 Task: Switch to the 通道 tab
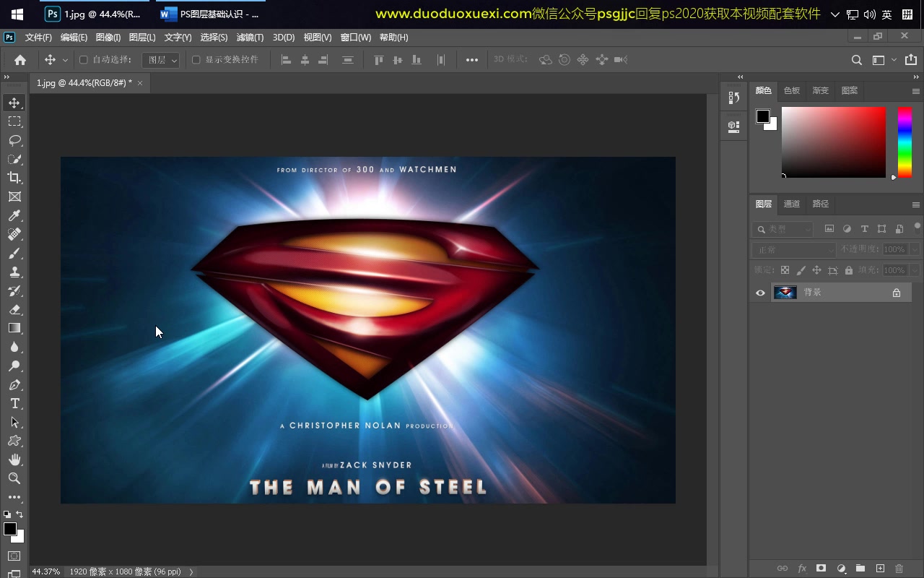point(792,204)
